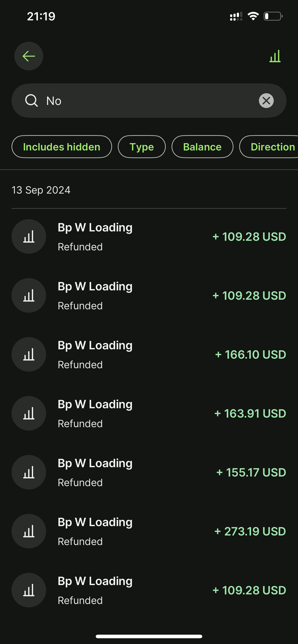This screenshot has height=644, width=298.
Task: Open the analytics chart icon at top right
Action: pyautogui.click(x=275, y=56)
